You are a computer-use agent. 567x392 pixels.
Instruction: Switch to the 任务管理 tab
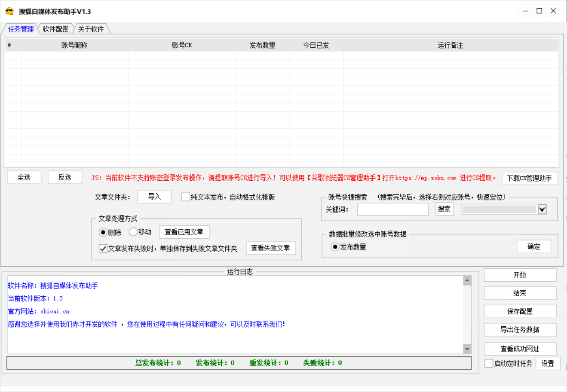coord(21,29)
